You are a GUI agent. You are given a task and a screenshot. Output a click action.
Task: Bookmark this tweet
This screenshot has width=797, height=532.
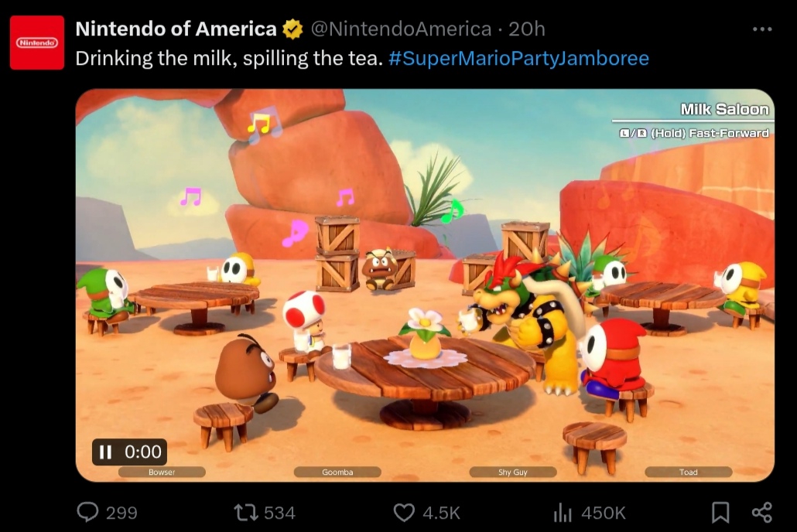point(720,512)
